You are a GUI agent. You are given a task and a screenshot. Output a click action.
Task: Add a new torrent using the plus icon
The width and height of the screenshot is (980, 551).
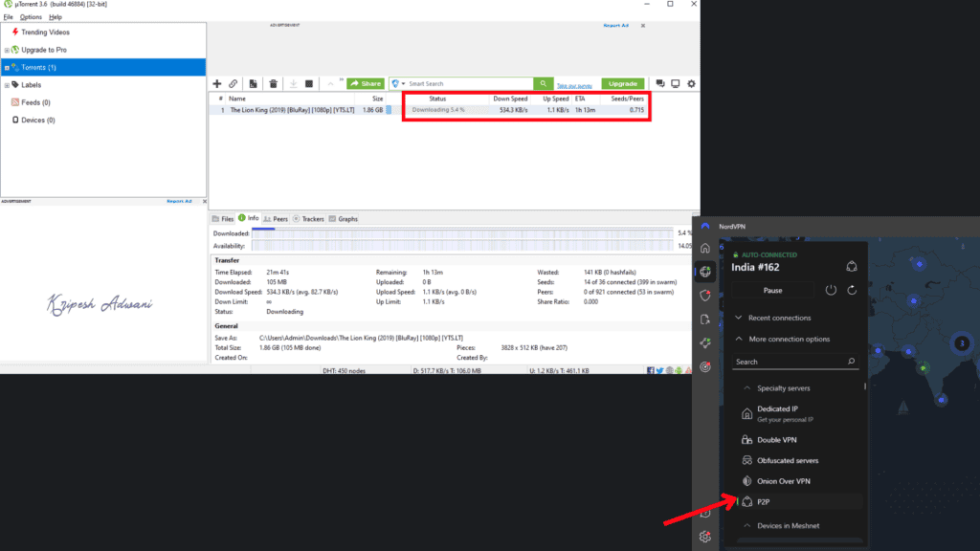[x=217, y=83]
